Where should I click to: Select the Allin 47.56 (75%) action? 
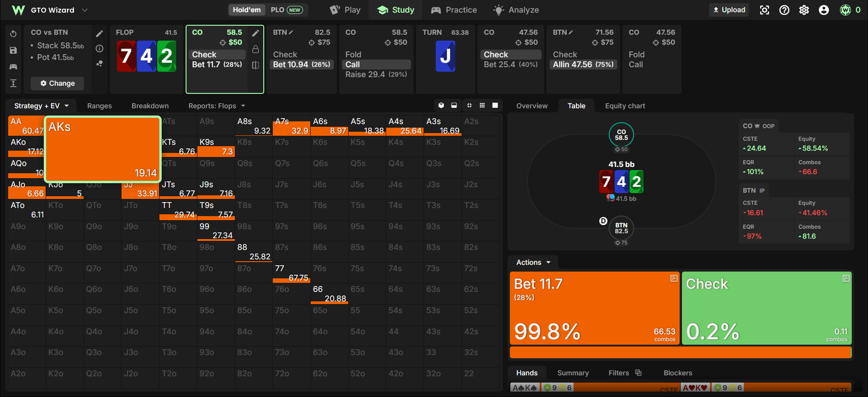pos(583,65)
